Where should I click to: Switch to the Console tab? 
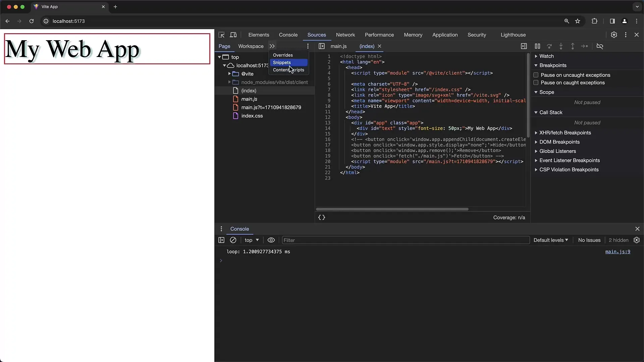[288, 35]
